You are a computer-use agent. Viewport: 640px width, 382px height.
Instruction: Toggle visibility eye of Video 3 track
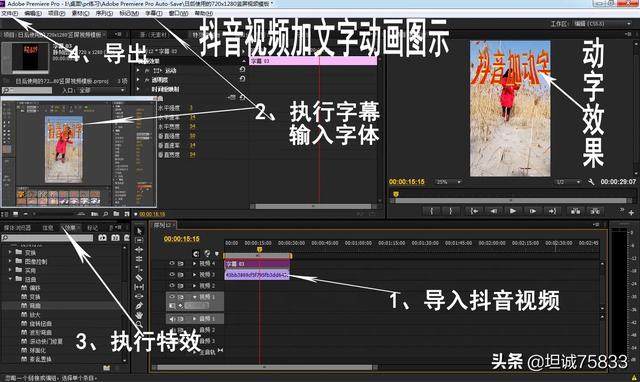point(172,274)
